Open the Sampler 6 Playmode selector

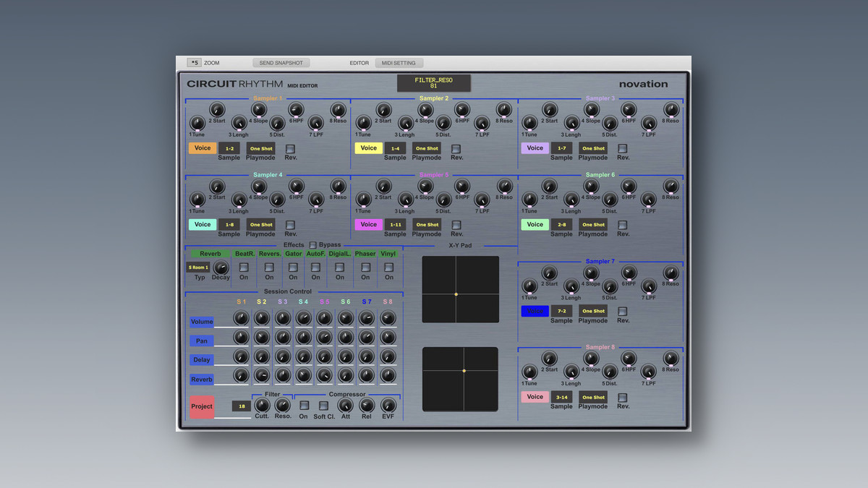pyautogui.click(x=593, y=225)
